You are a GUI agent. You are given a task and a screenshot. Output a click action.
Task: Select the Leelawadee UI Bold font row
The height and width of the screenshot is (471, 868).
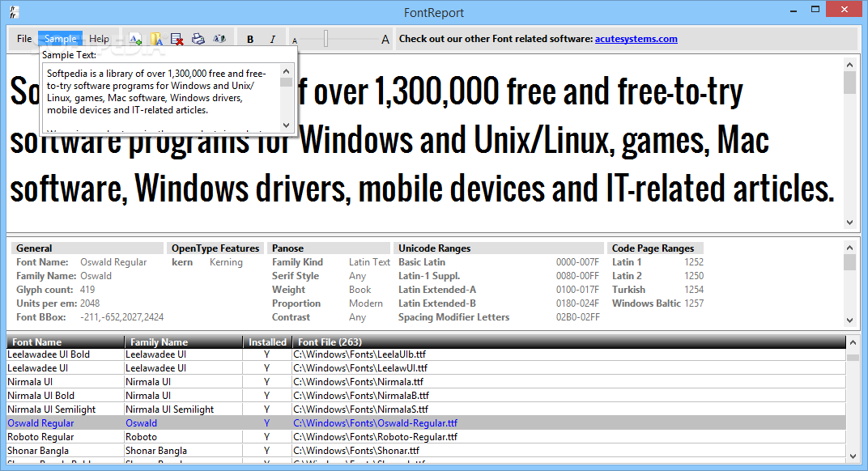tap(426, 354)
